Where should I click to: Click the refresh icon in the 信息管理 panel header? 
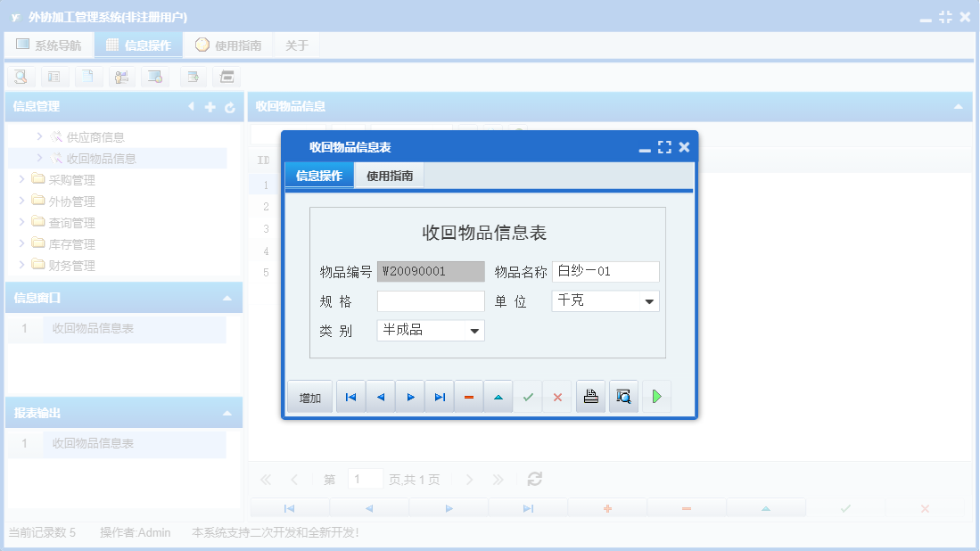(230, 107)
